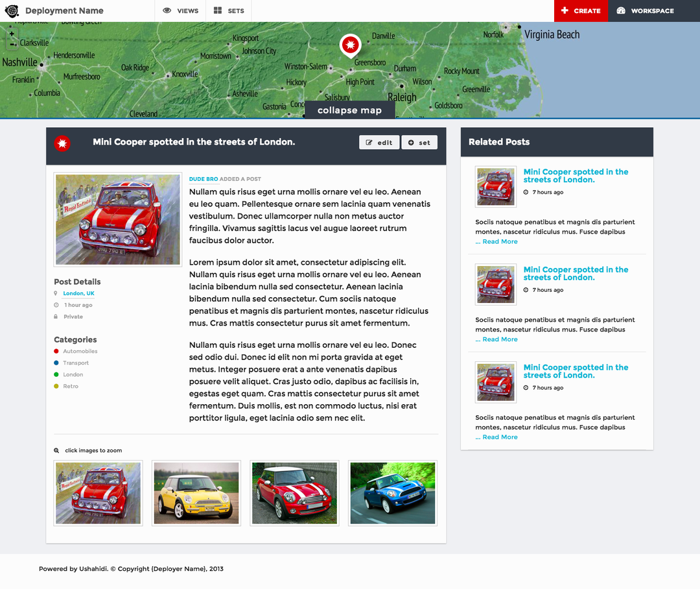700x589 pixels.
Task: Click the green London color dot
Action: [x=56, y=374]
